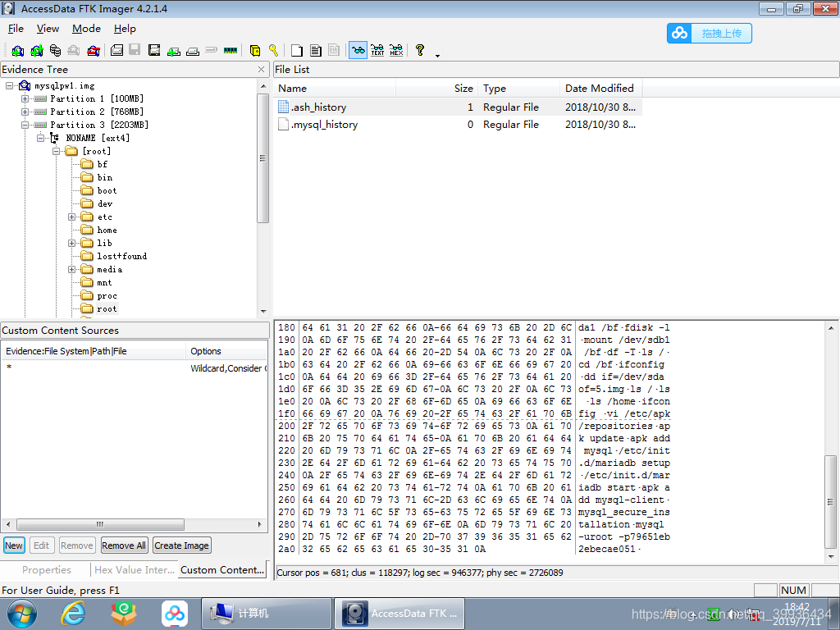The image size is (840, 630).
Task: Sort file list by Date Modified column
Action: pyautogui.click(x=600, y=89)
